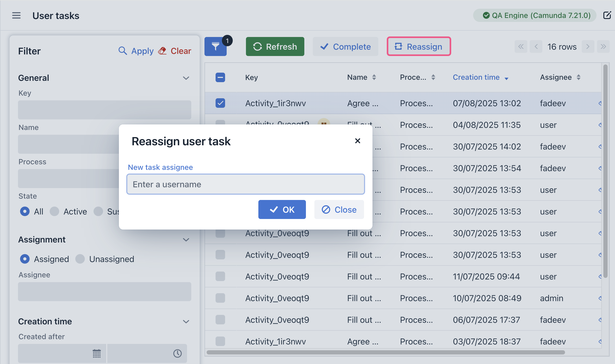Uncheck the Activity_1ir3nwv row from 07/08/2025
This screenshot has width=615, height=364.
(220, 103)
